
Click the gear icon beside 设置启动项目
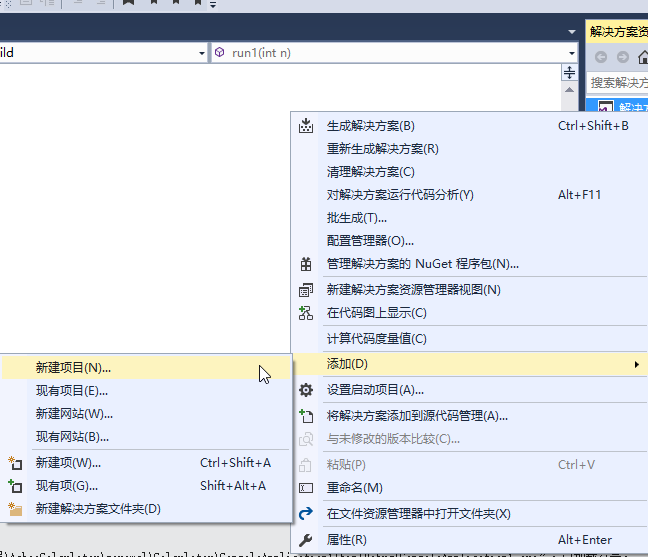(x=306, y=390)
